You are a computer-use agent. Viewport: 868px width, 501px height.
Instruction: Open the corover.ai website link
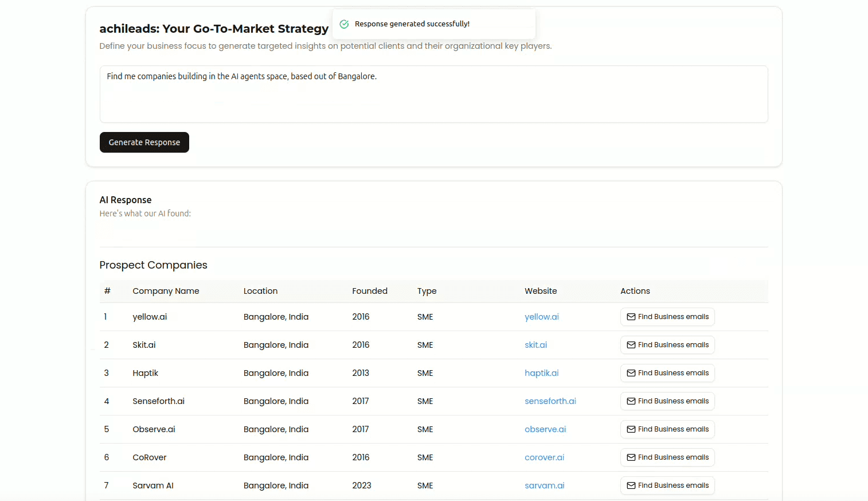click(544, 457)
